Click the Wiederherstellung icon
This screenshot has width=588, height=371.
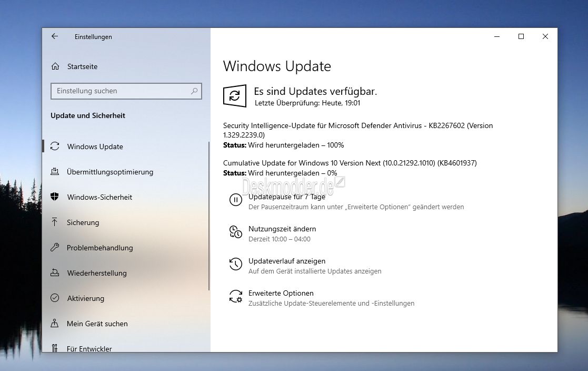[x=55, y=272]
